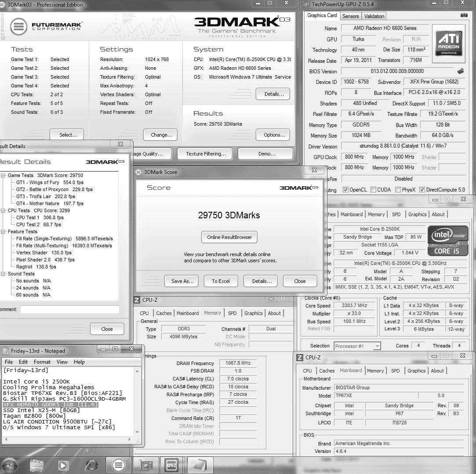Click the DRAM Frequency value 1067.8 MHz
The height and width of the screenshot is (474, 476).
238,363
